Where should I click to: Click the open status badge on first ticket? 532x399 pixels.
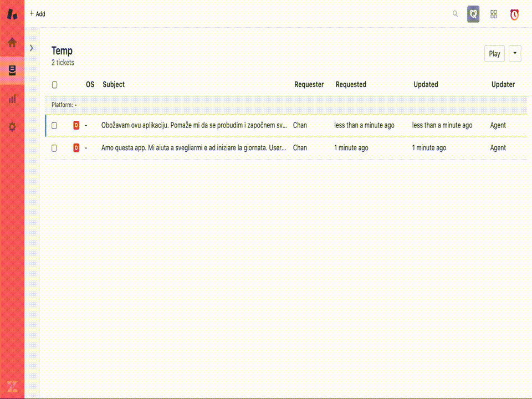click(x=76, y=125)
